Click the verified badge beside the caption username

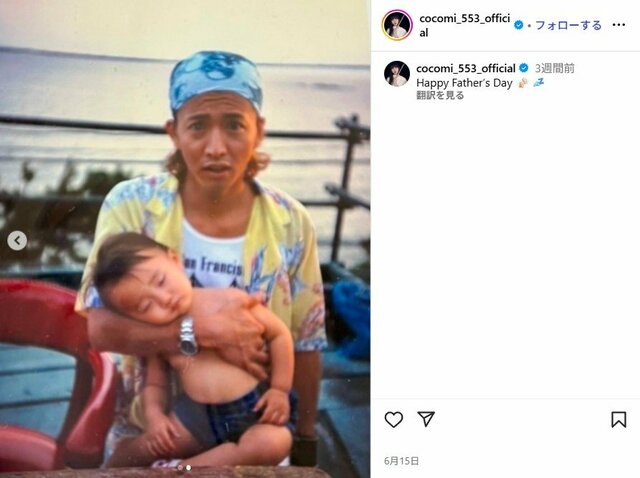click(524, 68)
